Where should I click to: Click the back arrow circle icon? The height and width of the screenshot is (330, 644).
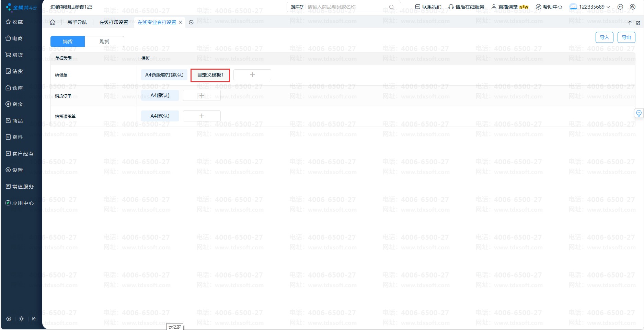coord(620,7)
